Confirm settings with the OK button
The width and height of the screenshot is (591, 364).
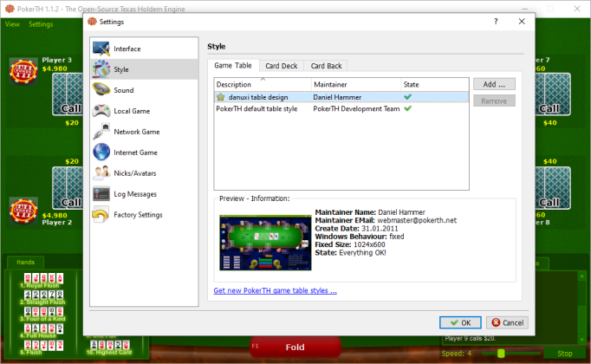pos(460,323)
